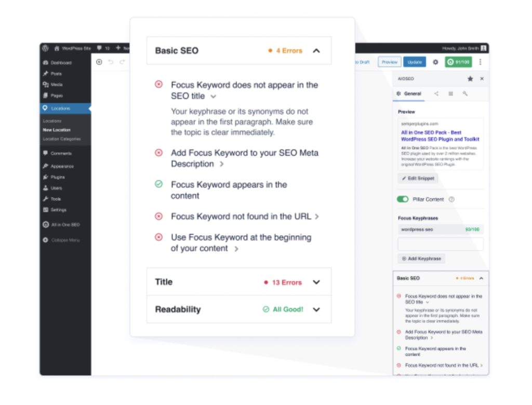Open the snippet preview title link
The width and height of the screenshot is (532, 405).
click(x=440, y=136)
